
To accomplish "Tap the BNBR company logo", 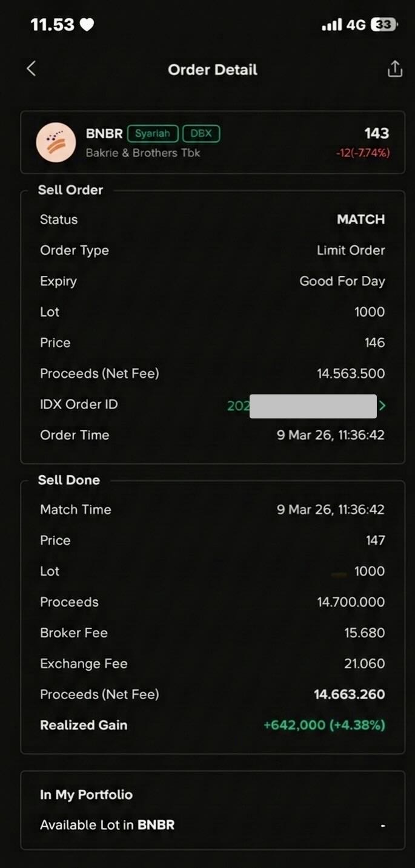I will coord(56,142).
